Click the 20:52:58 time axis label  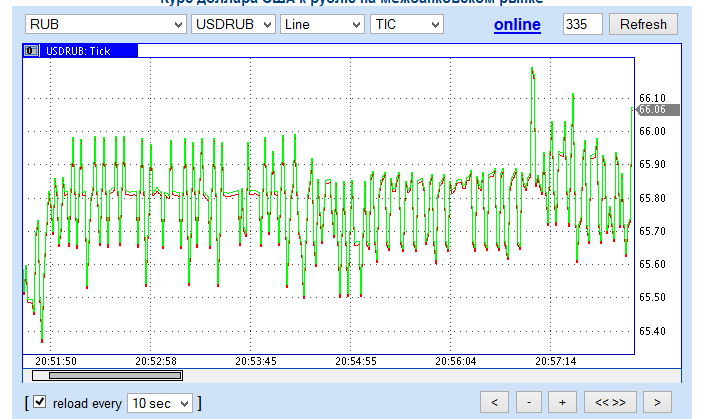coord(156,361)
